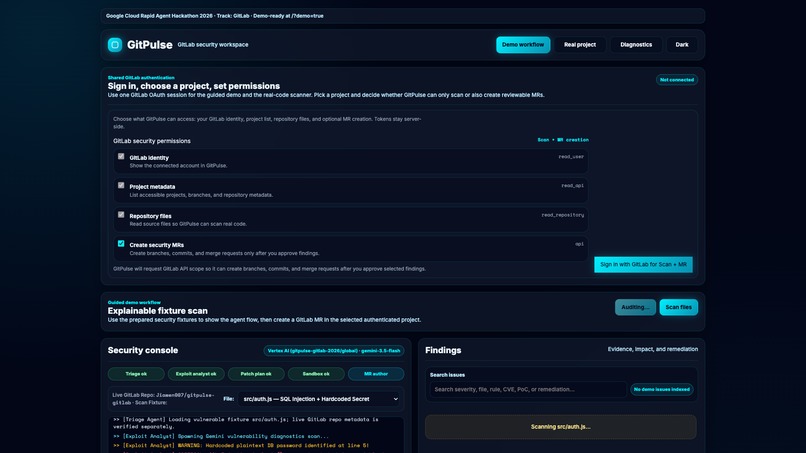
Task: Toggle the Project metadata checkbox
Action: pos(121,186)
